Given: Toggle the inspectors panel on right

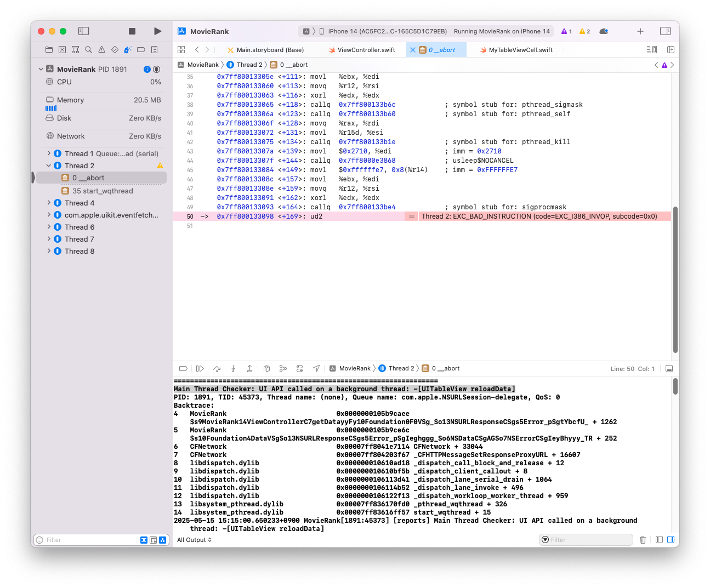Looking at the screenshot, I should (x=665, y=31).
